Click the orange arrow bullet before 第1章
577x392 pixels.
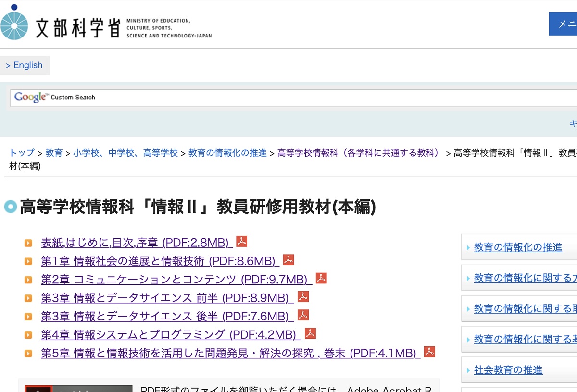(x=29, y=260)
